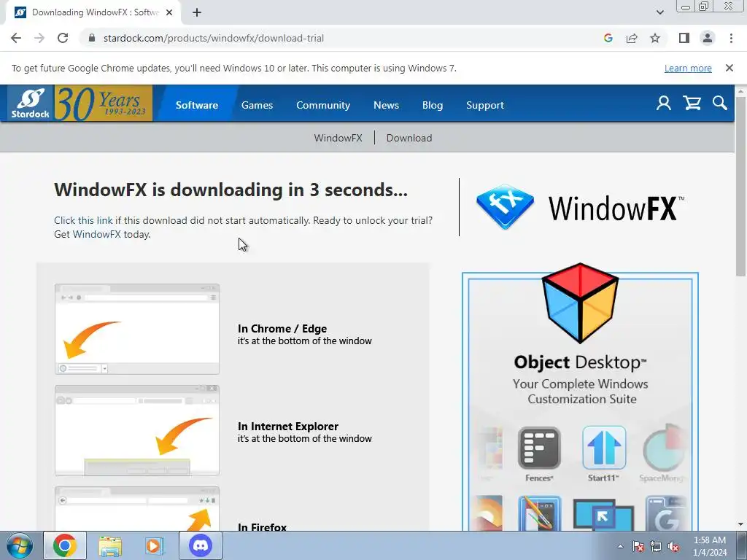Click the padlock site info icon

(x=92, y=38)
